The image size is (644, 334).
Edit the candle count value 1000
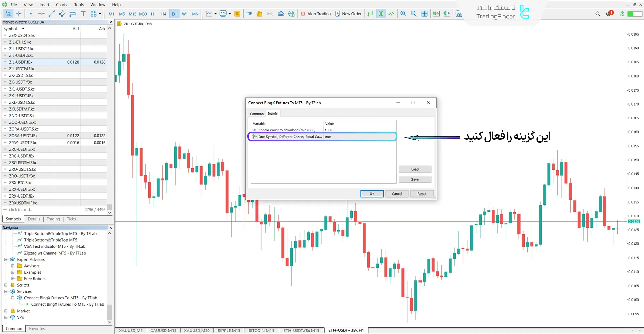(x=359, y=130)
